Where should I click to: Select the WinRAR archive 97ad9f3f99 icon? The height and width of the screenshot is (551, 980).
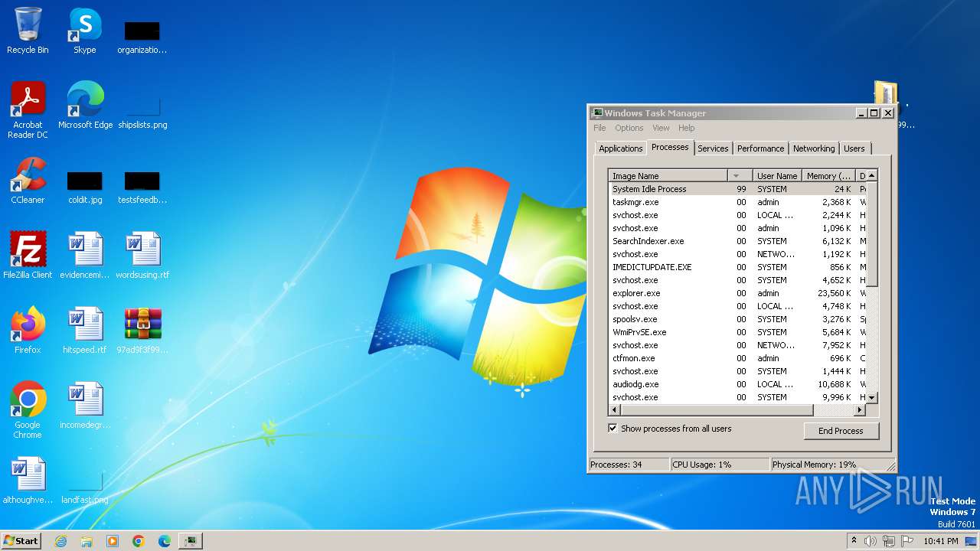tap(142, 331)
